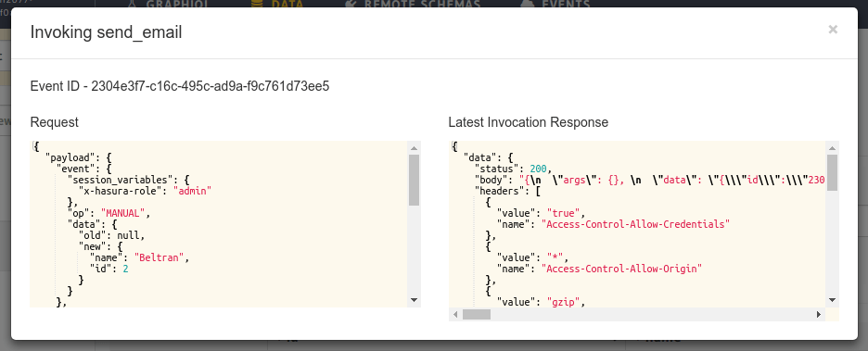Image resolution: width=868 pixels, height=351 pixels.
Task: Click the "MANUAL" op value
Action: tap(123, 213)
